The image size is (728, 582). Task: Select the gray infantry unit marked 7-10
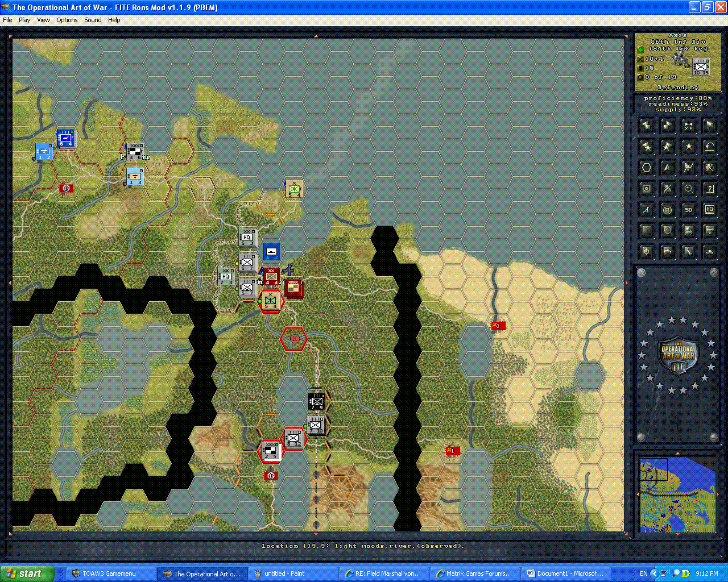[316, 425]
